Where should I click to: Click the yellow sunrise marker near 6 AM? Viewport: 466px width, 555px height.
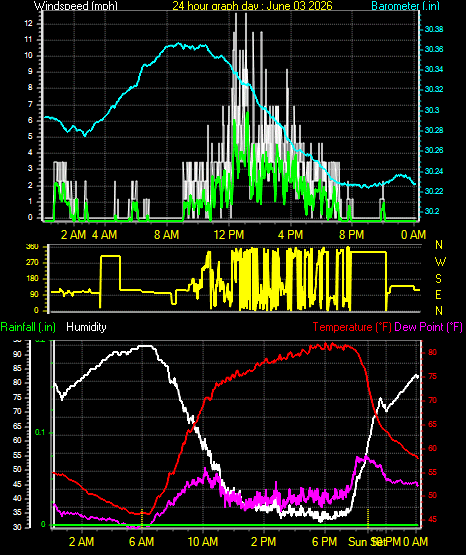pos(142,518)
